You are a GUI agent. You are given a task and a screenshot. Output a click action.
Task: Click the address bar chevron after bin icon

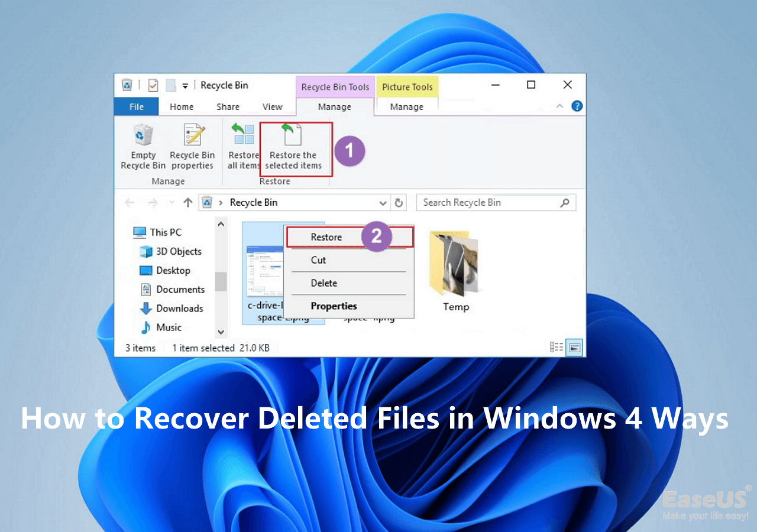click(221, 202)
